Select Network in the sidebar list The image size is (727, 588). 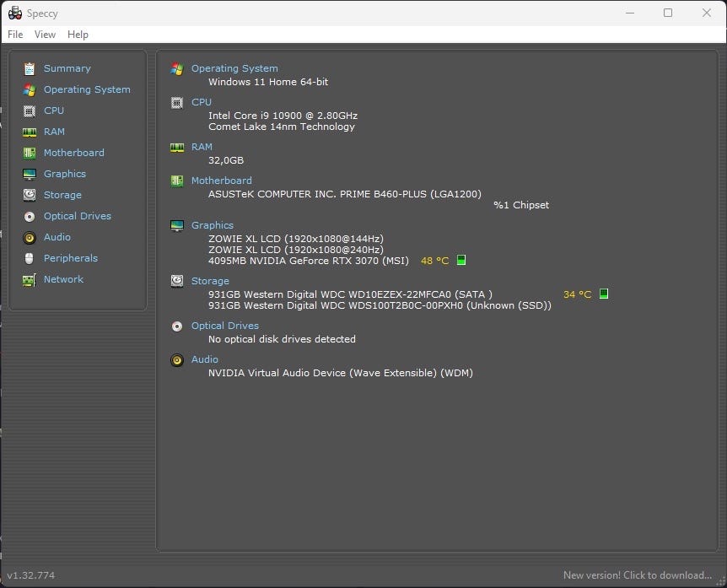(63, 279)
